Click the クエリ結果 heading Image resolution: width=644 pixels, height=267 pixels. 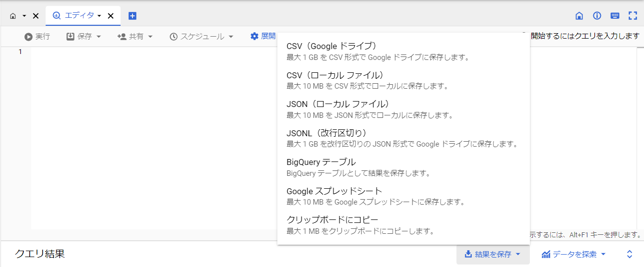(x=40, y=254)
